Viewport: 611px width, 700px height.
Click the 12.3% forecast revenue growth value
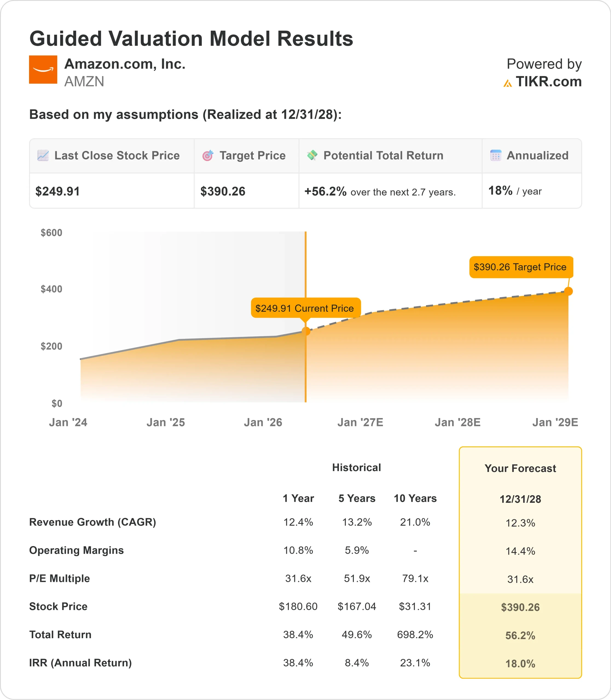pos(520,523)
